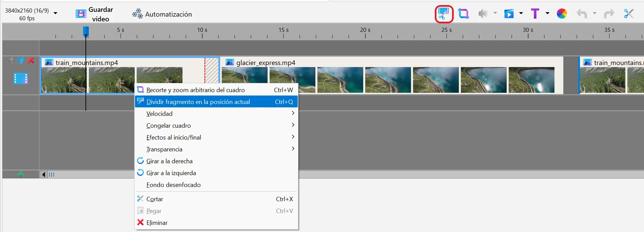Click arrow chevron on Transparencia row

pyautogui.click(x=293, y=149)
